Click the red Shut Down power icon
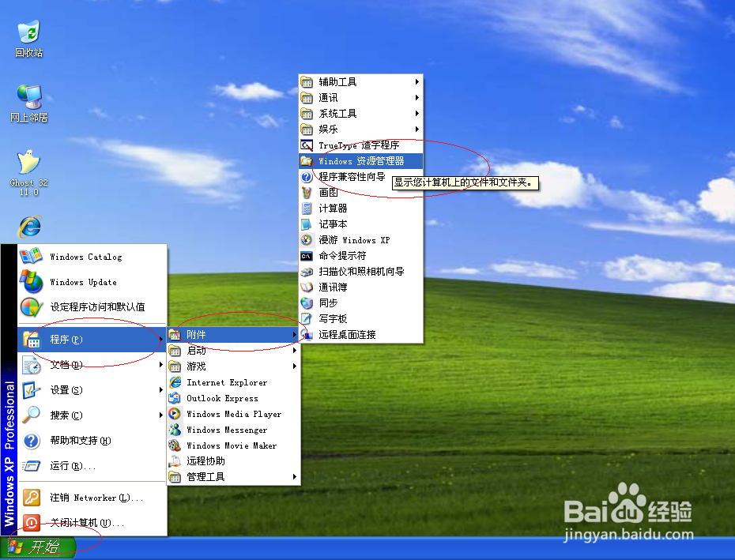735x560 pixels. [32, 523]
